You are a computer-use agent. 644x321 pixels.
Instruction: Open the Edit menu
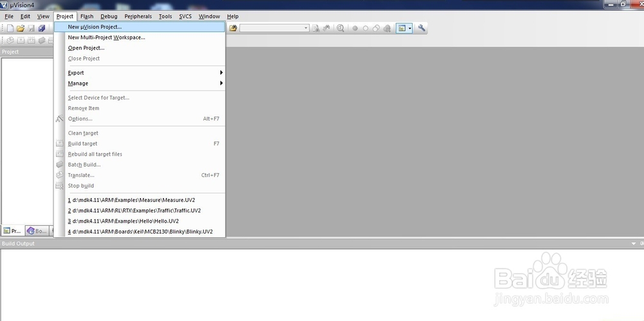coord(26,17)
